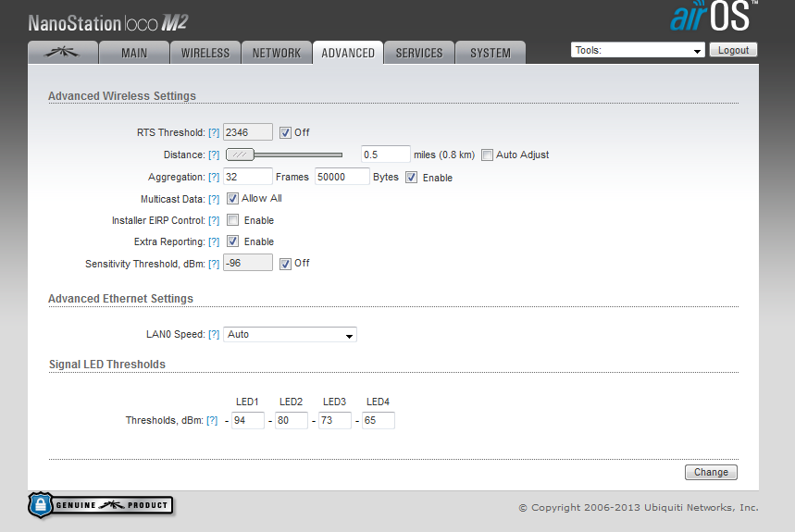Screen dimensions: 795x532
Task: Click the LED1 threshold input field
Action: [247, 421]
